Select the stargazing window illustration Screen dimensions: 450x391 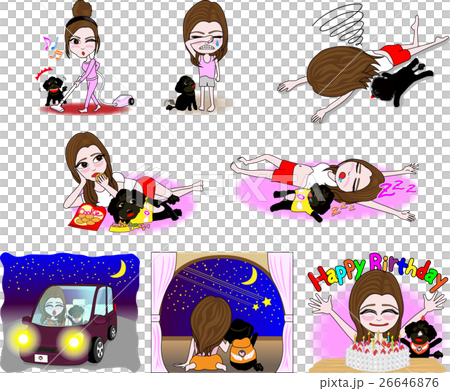(222, 312)
